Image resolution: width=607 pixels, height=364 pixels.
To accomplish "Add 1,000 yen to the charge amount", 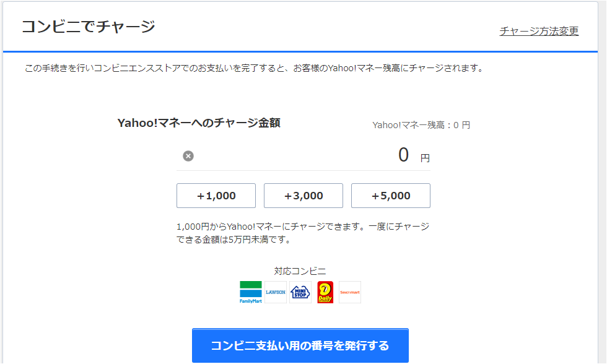I will pos(216,196).
